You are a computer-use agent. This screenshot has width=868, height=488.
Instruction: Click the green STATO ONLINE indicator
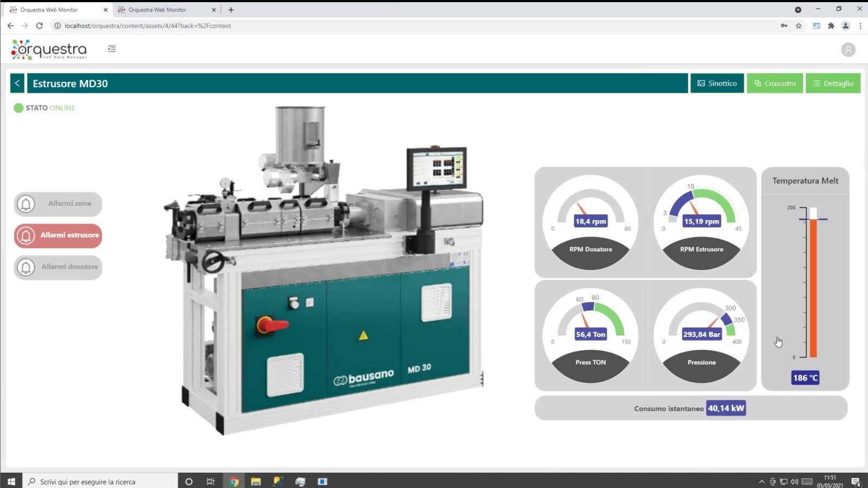[19, 108]
